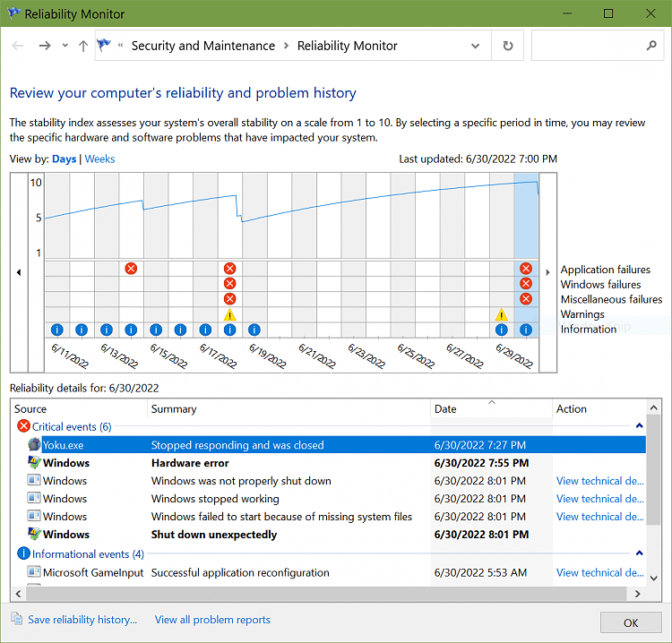Select application failure marker on 6/14/2022
This screenshot has width=672, height=643.
[131, 269]
